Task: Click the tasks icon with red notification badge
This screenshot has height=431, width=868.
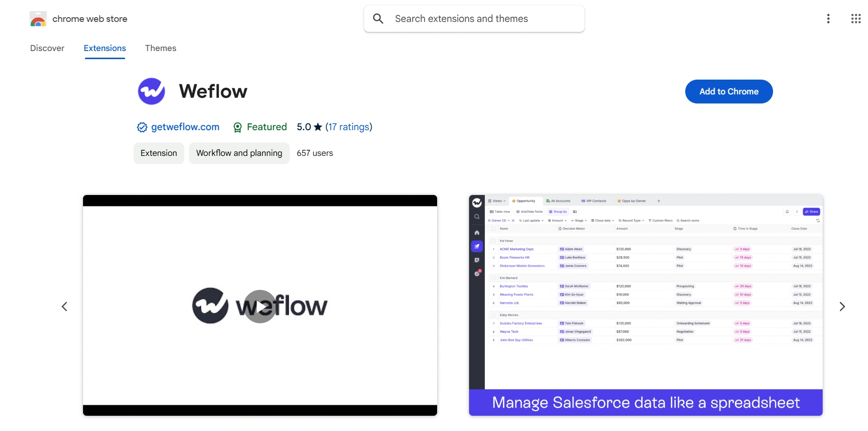Action: [477, 274]
